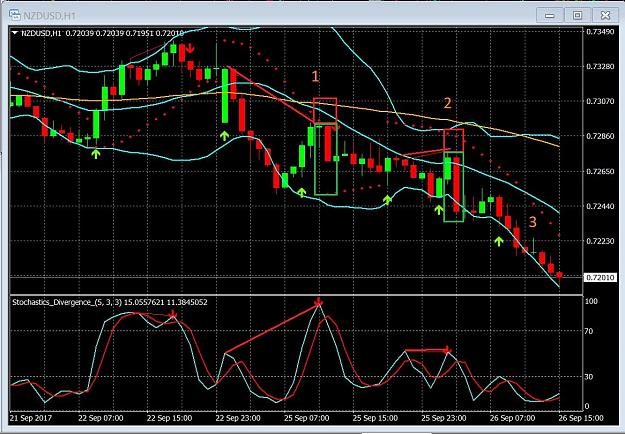Click the 21 Sep 2017 date label
Screen dimensions: 625x434
click(31, 418)
